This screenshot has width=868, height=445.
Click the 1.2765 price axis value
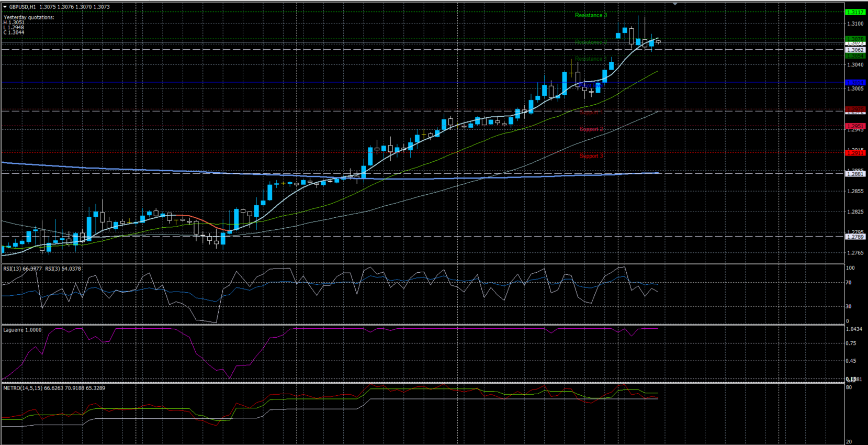[855, 253]
